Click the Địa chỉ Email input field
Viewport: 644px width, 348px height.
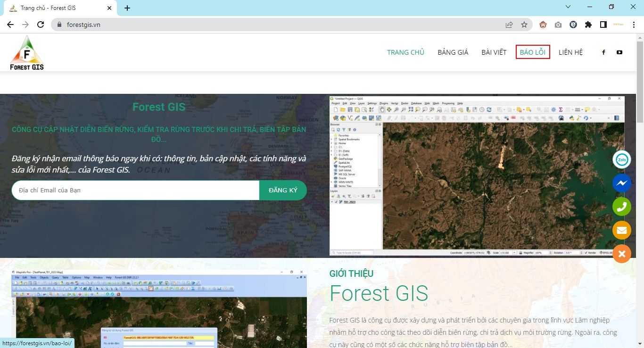point(136,191)
